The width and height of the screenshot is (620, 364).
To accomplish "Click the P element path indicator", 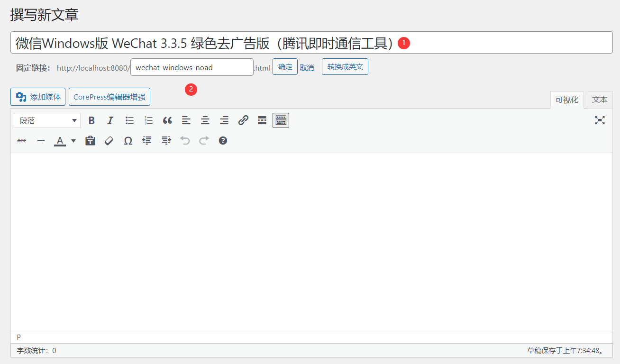I will click(19, 337).
